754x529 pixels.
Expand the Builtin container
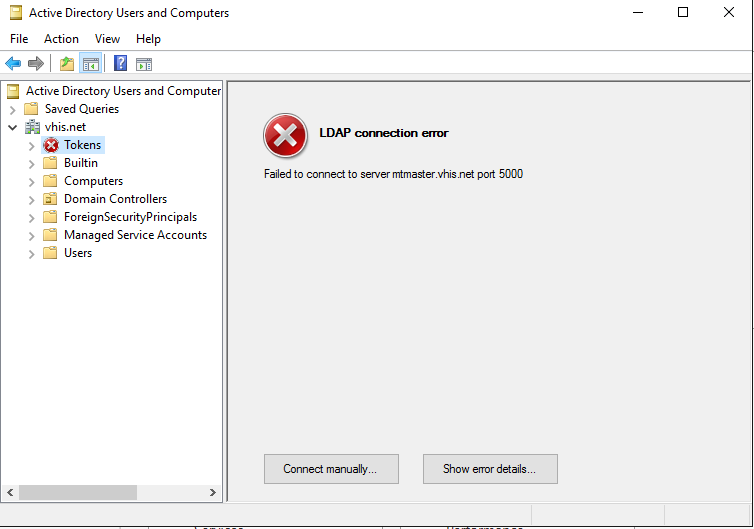click(32, 164)
